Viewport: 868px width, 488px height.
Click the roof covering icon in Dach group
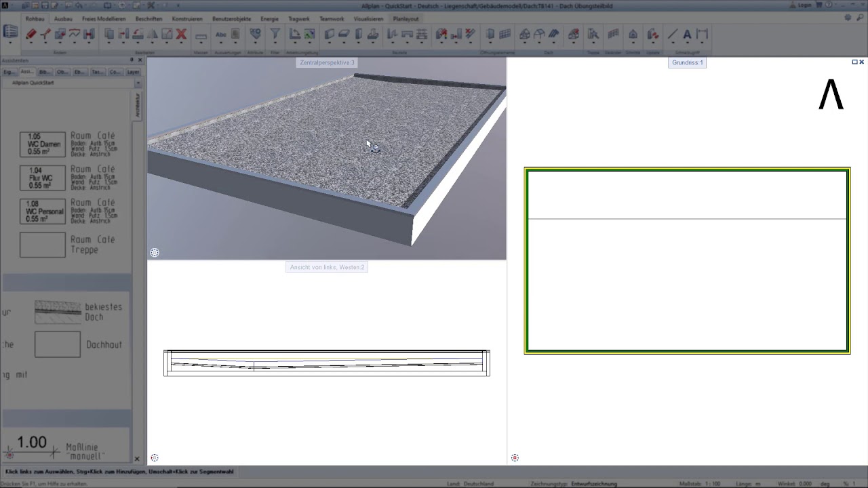[554, 34]
